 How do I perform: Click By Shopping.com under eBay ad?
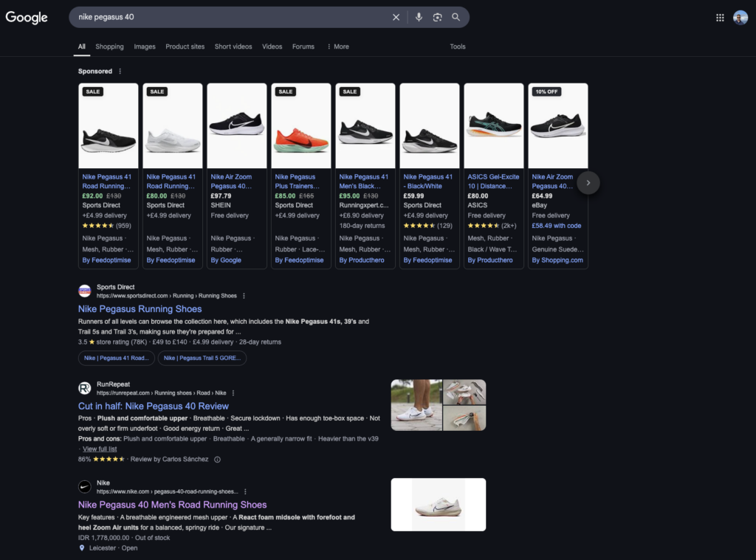[557, 260]
